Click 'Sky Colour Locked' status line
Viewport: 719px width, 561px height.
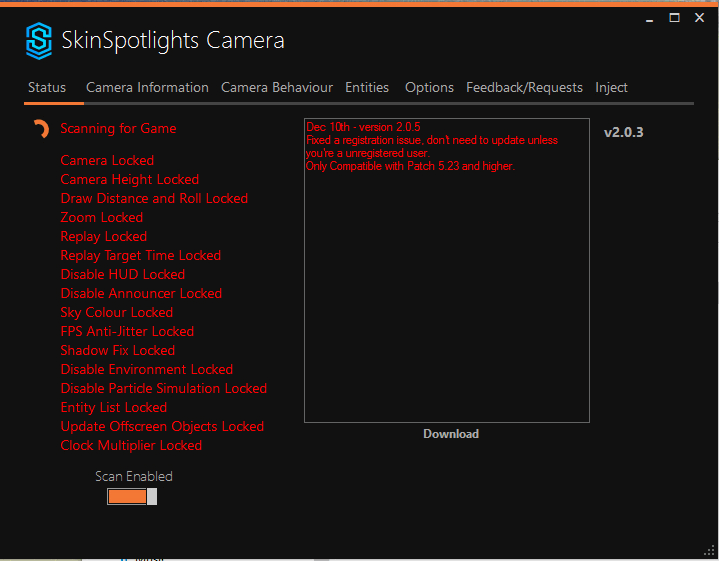point(117,313)
